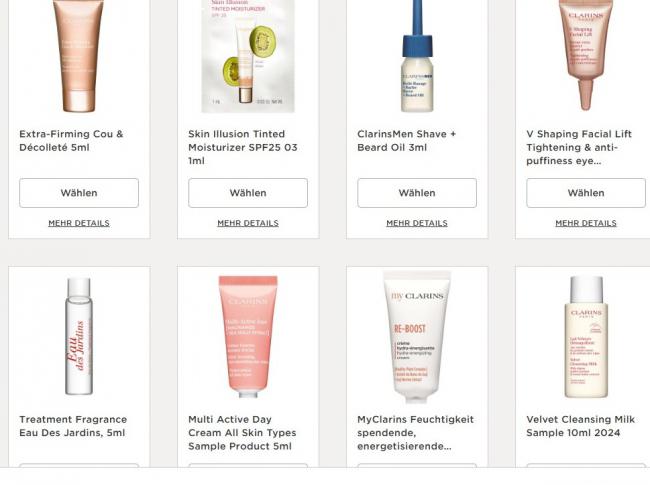Open Mehr Details for Extra-Firming Cou & Décolleté
650x485 pixels.
click(79, 223)
